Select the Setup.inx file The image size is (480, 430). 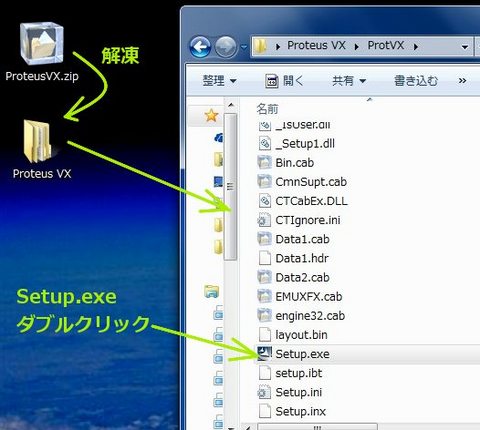[300, 411]
